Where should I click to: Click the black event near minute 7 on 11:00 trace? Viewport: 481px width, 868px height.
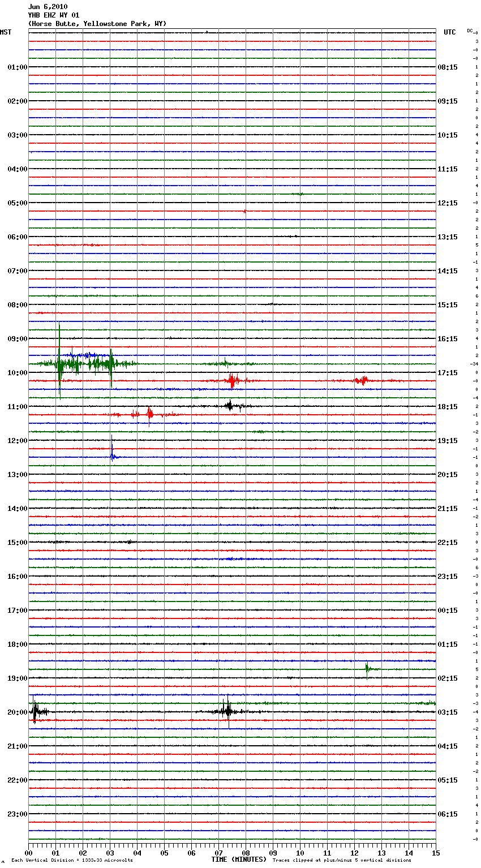(x=231, y=406)
